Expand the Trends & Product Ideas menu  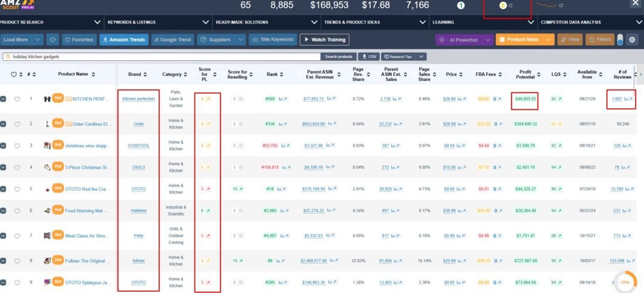coord(423,22)
